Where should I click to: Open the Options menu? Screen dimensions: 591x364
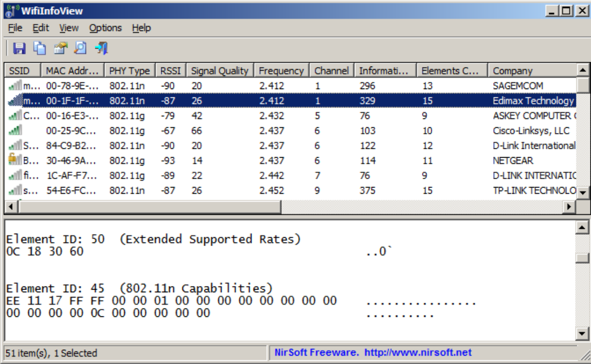coord(106,28)
